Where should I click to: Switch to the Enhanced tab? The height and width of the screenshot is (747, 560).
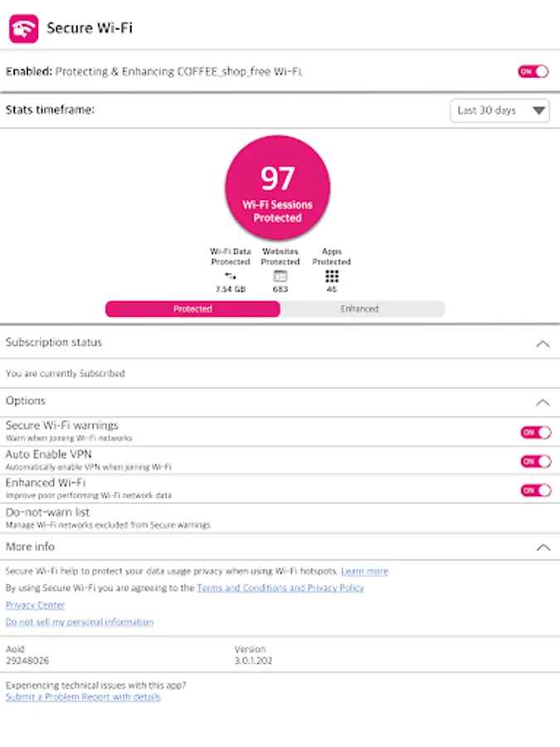360,309
